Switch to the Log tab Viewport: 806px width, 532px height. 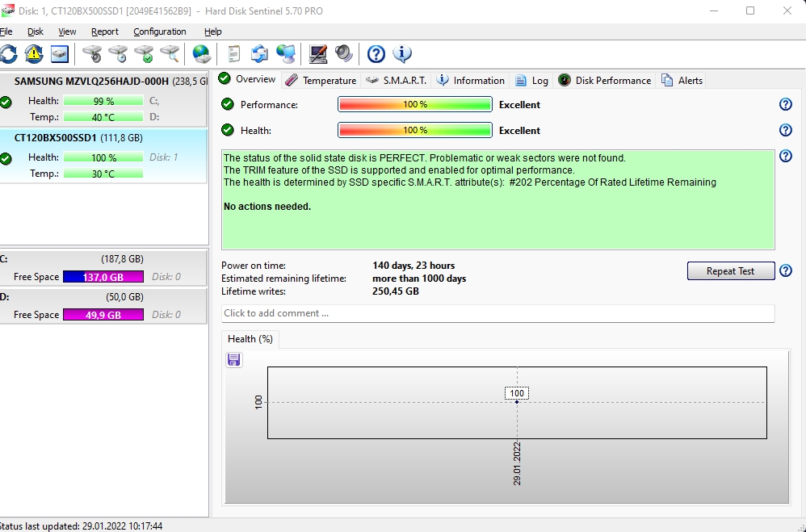[x=532, y=81]
